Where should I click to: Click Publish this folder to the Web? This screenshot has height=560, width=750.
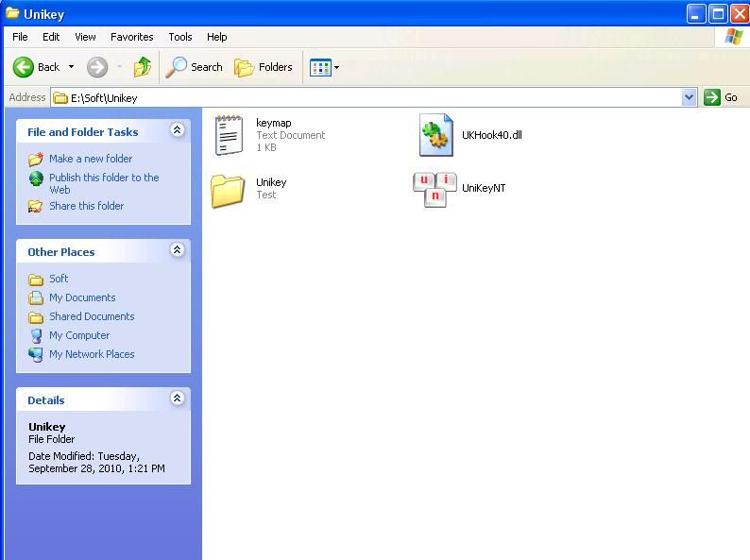(104, 183)
